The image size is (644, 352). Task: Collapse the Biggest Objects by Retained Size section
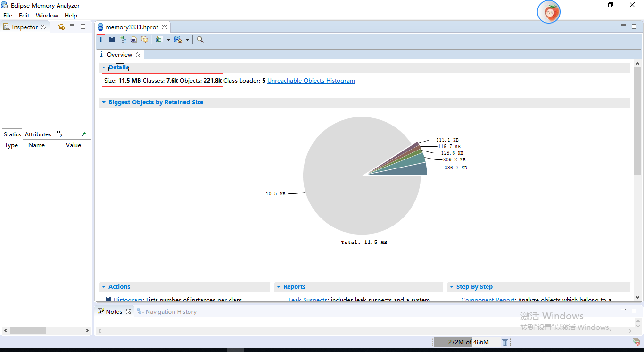coord(103,102)
